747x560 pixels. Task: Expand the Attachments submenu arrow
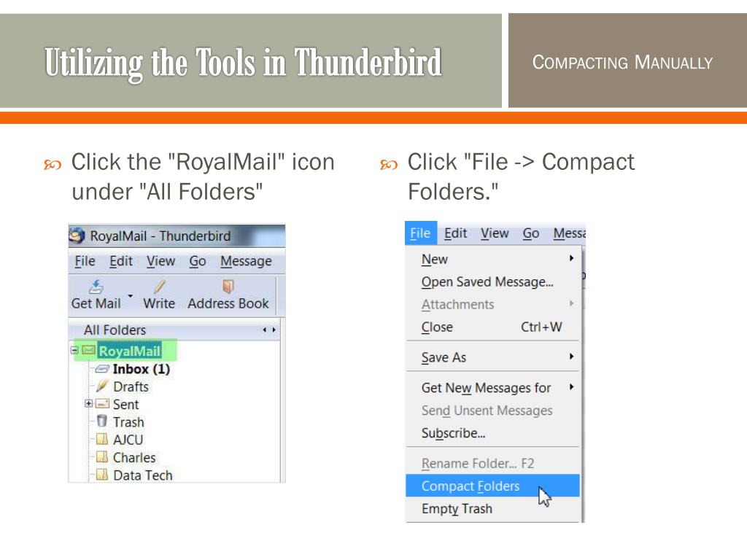571,303
